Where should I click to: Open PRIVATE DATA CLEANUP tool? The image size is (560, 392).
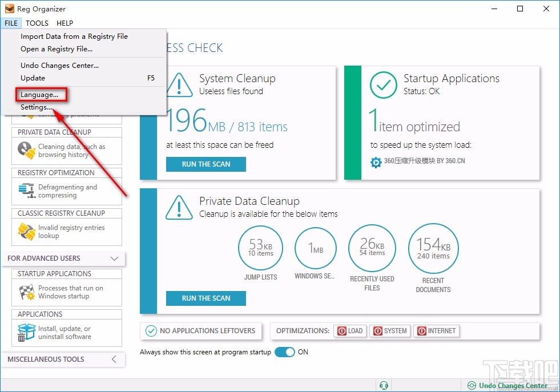[67, 146]
